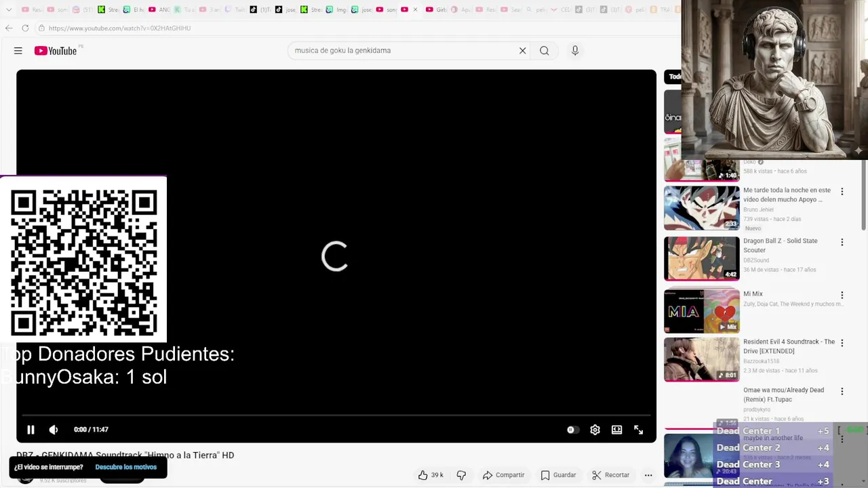
Task: Switch to the Twitch browser tab
Action: 235,9
